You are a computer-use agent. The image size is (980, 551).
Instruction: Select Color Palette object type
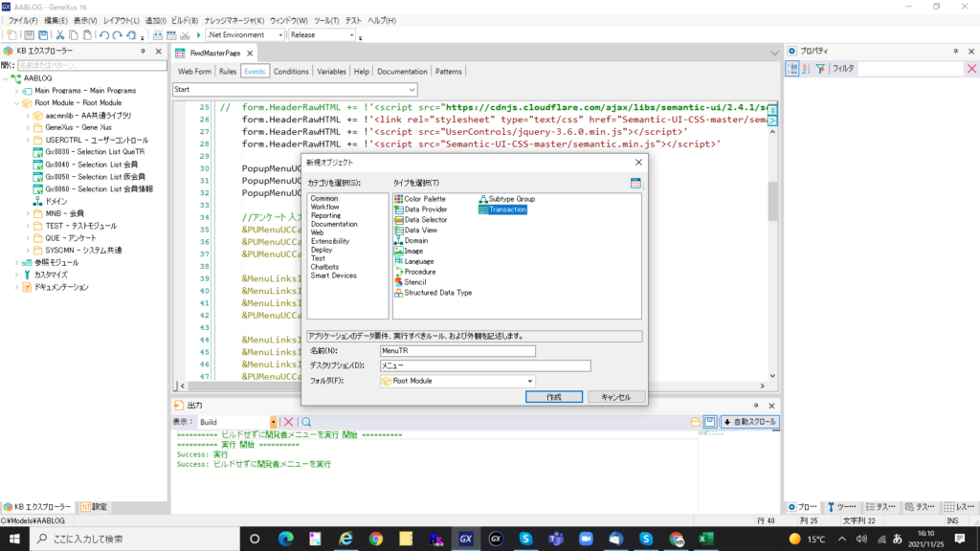[419, 199]
